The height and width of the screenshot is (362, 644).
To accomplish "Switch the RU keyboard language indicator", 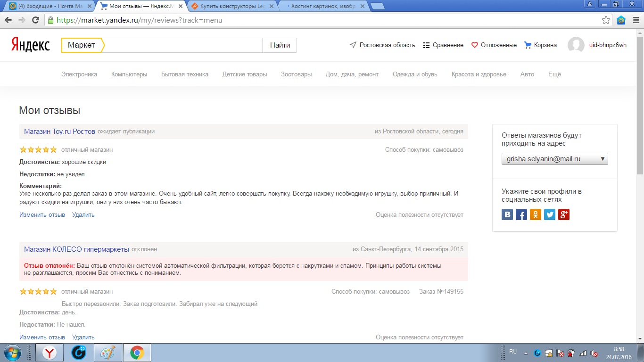I will click(x=513, y=352).
